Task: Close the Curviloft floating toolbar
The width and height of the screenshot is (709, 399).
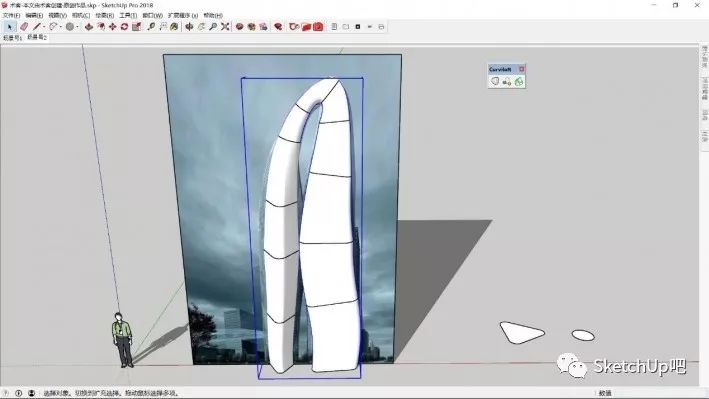Action: tap(521, 69)
